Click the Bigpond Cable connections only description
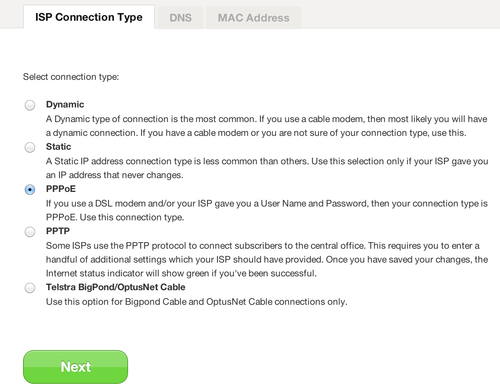500x390 pixels. [x=197, y=302]
